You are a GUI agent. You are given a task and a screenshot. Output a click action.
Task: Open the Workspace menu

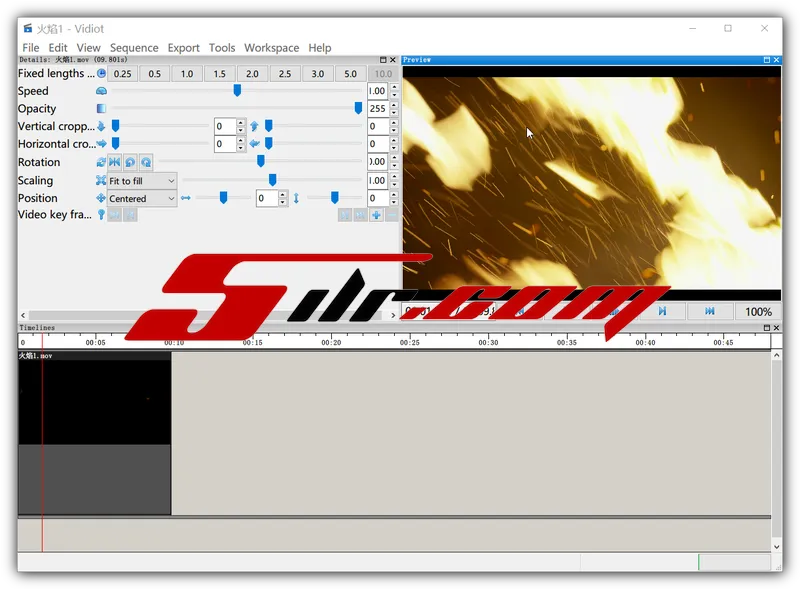pyautogui.click(x=271, y=47)
